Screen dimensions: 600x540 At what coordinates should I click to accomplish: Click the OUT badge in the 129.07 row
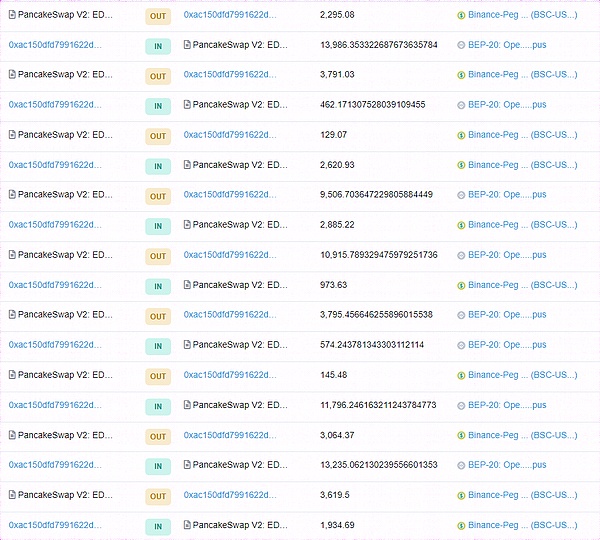[158, 136]
